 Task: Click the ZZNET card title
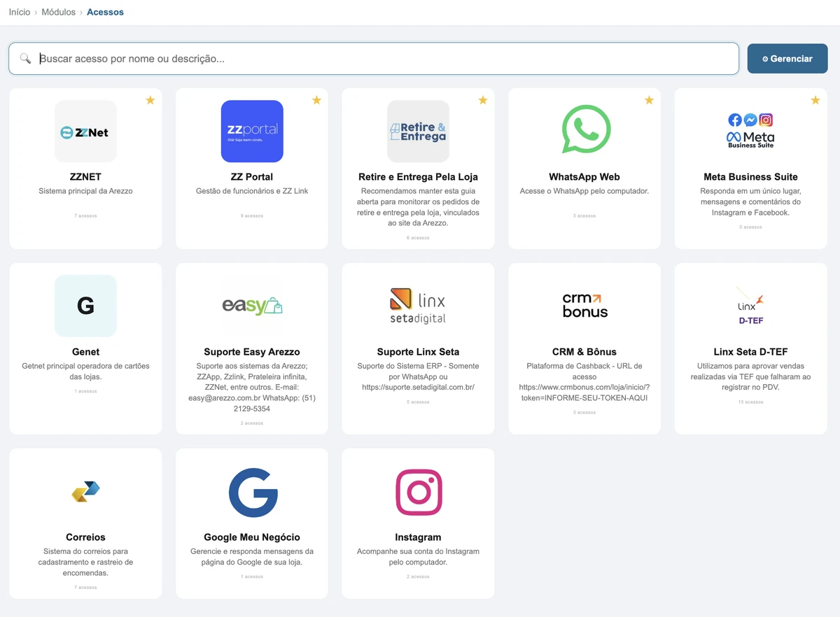click(85, 177)
